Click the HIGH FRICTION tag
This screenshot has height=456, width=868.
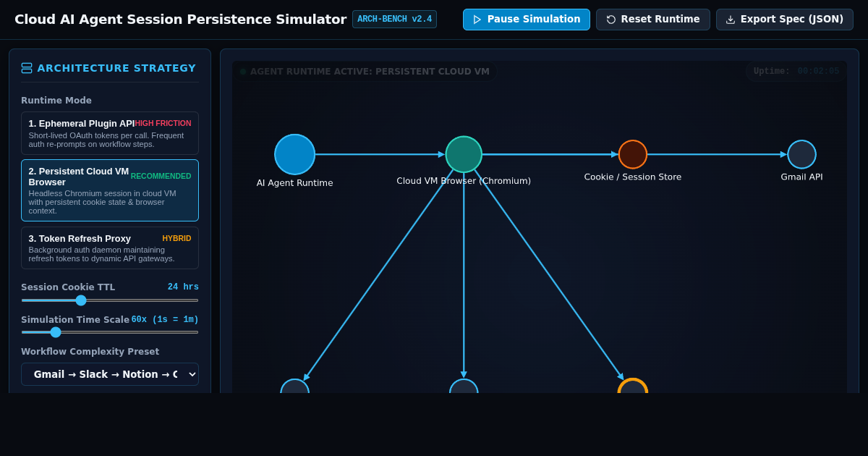tap(163, 124)
